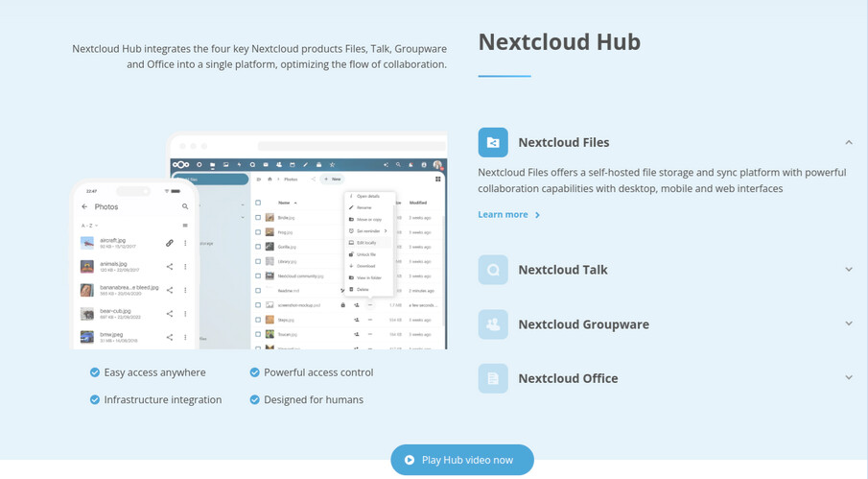Viewport: 868px width, 479px height.
Task: Select the checkbox beside Frog.jpg
Action: (x=258, y=232)
